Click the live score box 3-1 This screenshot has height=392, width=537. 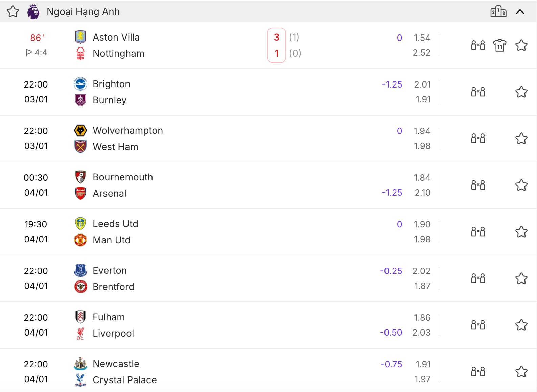pyautogui.click(x=277, y=45)
